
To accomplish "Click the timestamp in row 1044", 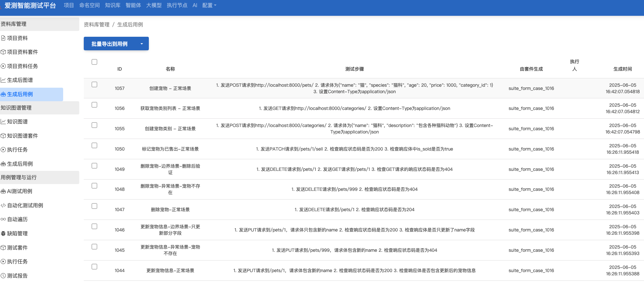I will point(623,270).
